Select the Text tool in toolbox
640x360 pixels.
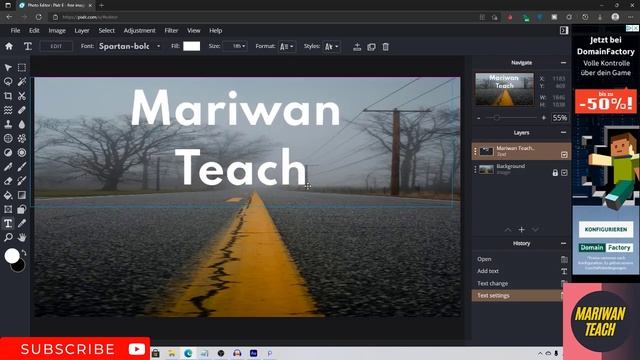tap(8, 223)
